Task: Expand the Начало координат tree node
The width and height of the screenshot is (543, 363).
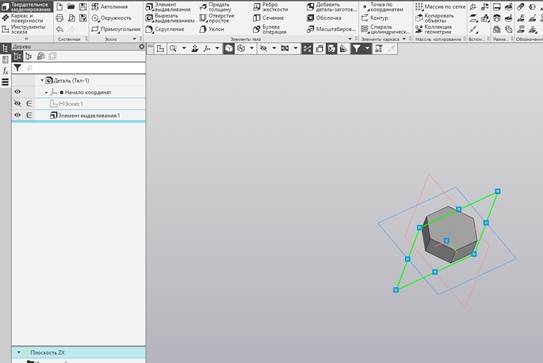Action: tap(46, 92)
